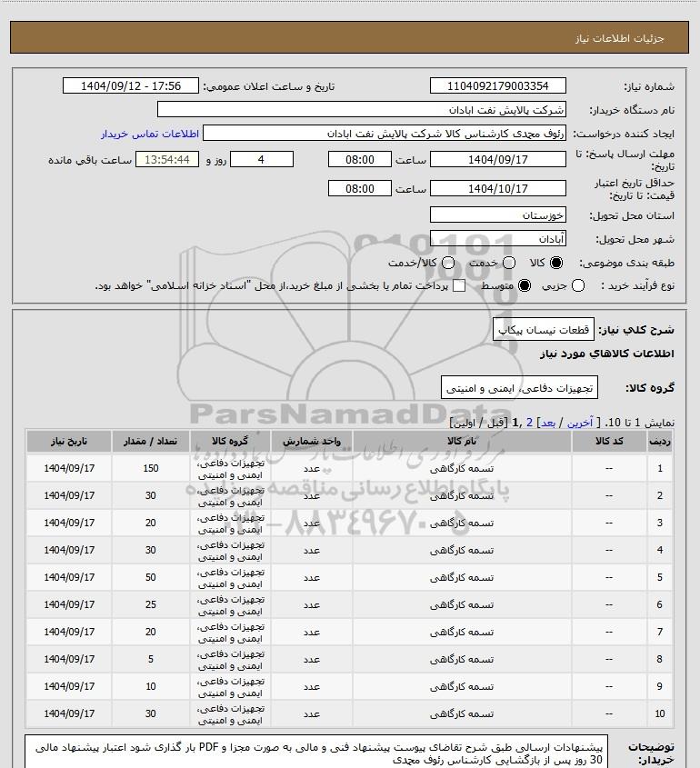Click the remaining time field 13:54:44
The width and height of the screenshot is (700, 768).
[x=167, y=159]
